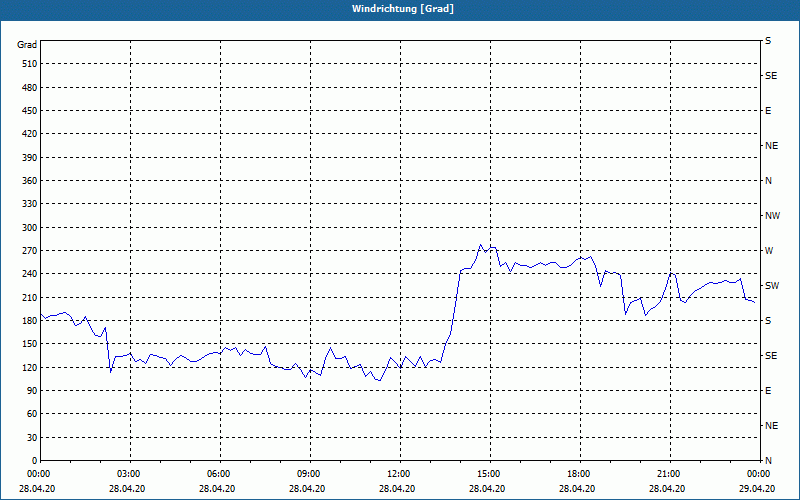Click the N compass label level with 360
Image resolution: width=800 pixels, height=500 pixels.
(768, 181)
